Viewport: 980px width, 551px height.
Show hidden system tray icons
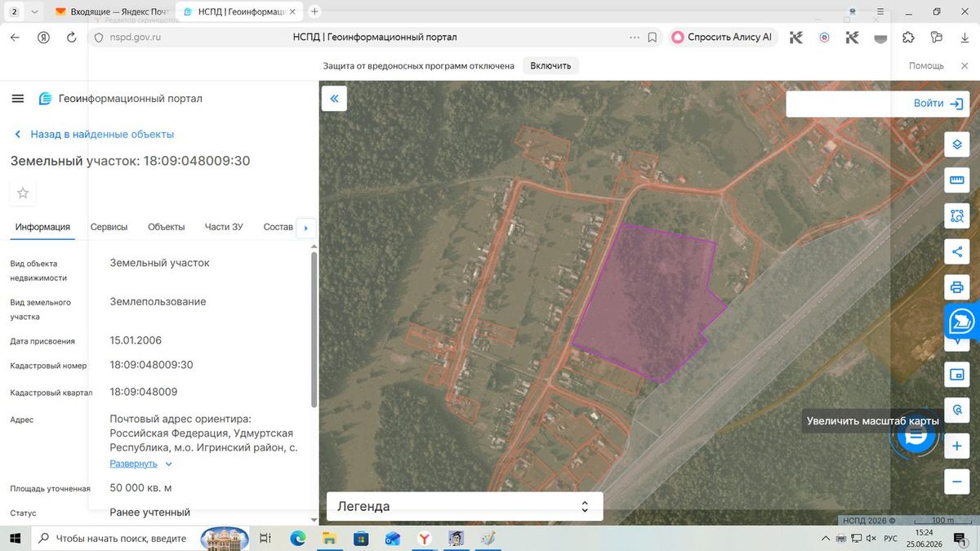826,539
